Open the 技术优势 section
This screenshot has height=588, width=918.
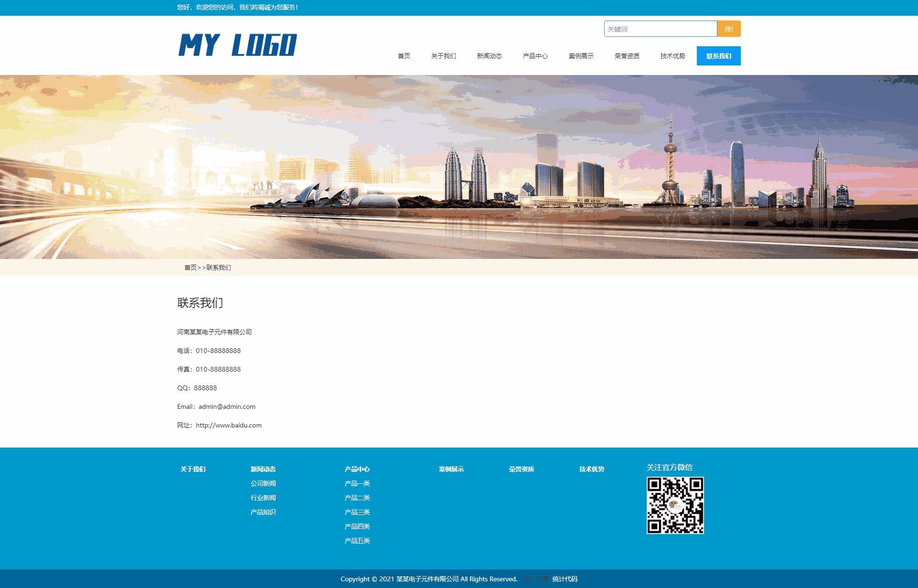672,55
